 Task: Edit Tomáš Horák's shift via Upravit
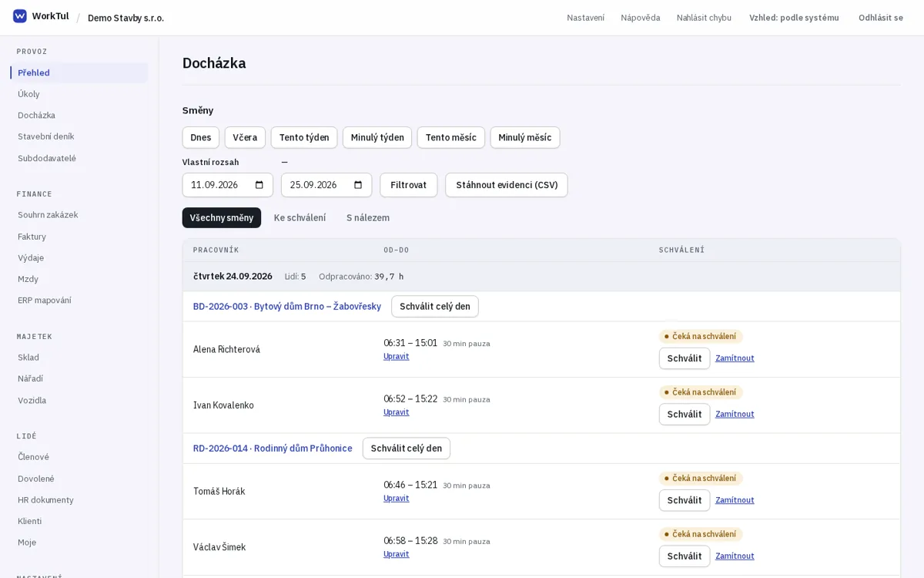coord(397,499)
